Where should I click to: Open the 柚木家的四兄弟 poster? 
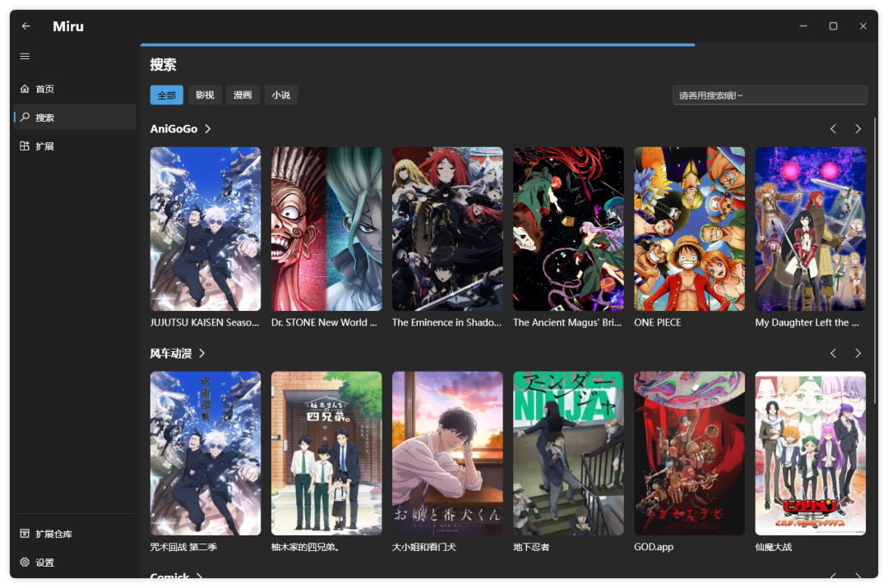[326, 453]
